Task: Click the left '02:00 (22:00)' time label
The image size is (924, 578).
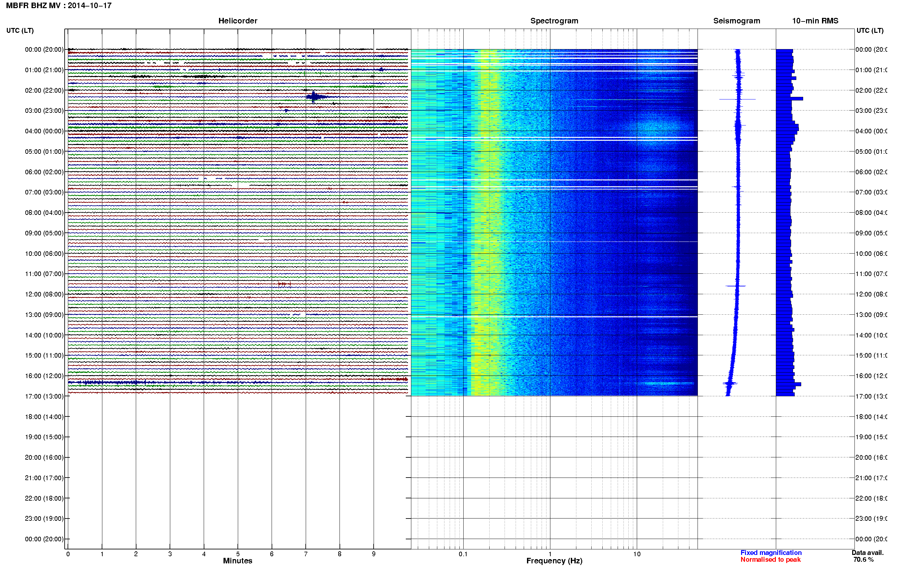Action: coord(44,90)
